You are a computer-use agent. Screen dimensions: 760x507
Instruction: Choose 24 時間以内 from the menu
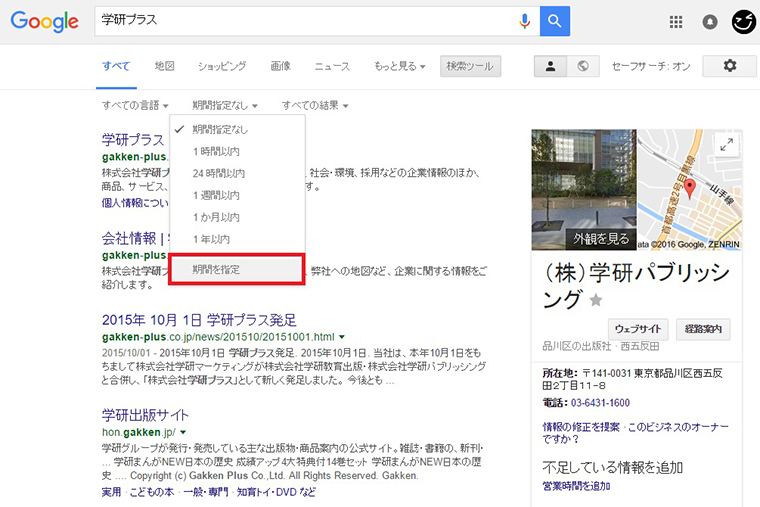coord(237,173)
